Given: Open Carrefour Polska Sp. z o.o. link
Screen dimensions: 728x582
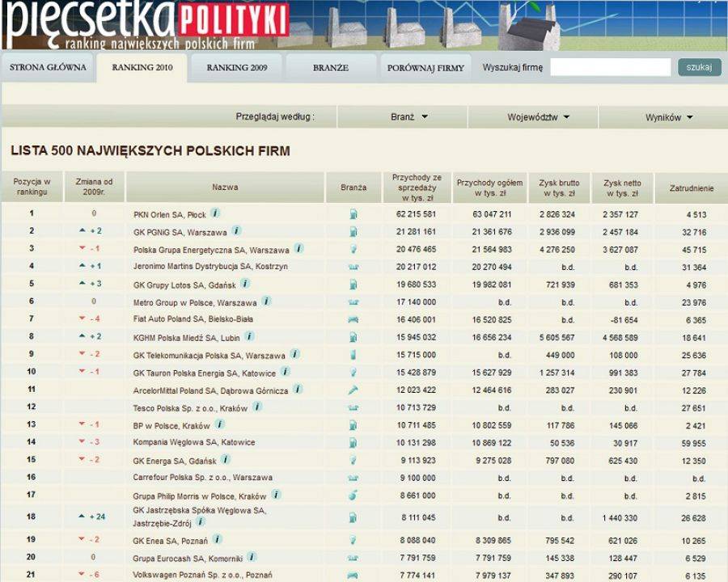Looking at the screenshot, I should [x=202, y=478].
